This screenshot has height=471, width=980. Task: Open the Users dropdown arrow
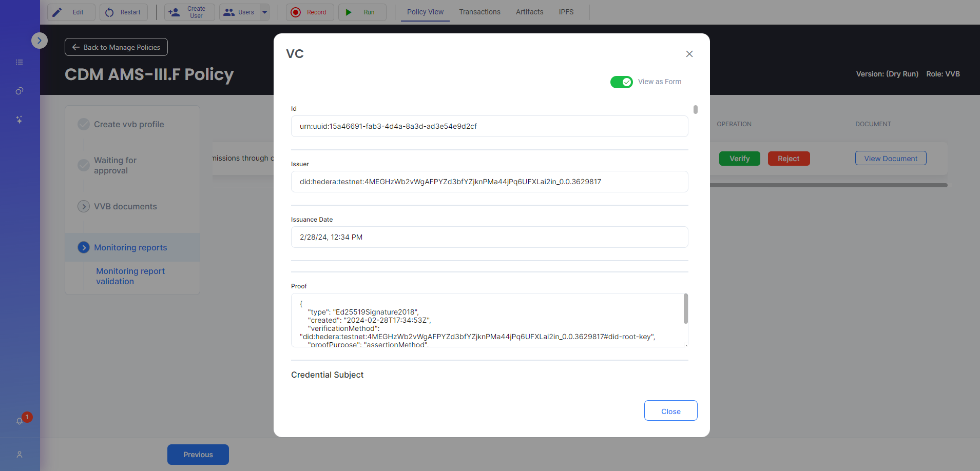click(x=265, y=12)
